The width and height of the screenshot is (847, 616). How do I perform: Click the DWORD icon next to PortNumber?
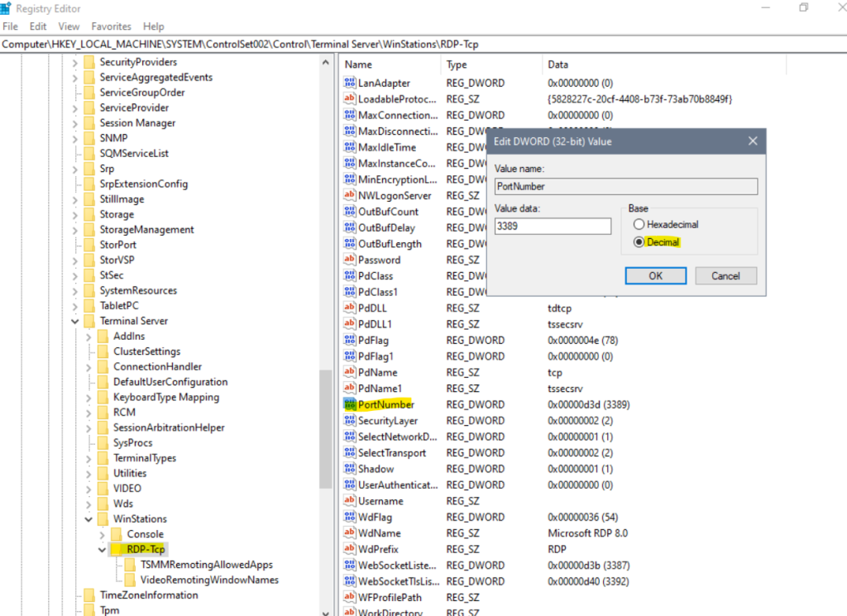point(350,404)
